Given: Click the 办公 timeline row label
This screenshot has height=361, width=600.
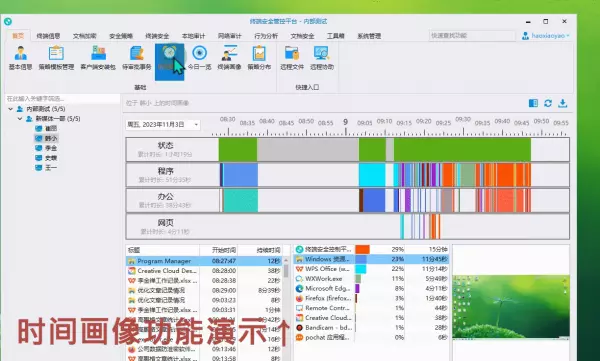Looking at the screenshot, I should (165, 197).
